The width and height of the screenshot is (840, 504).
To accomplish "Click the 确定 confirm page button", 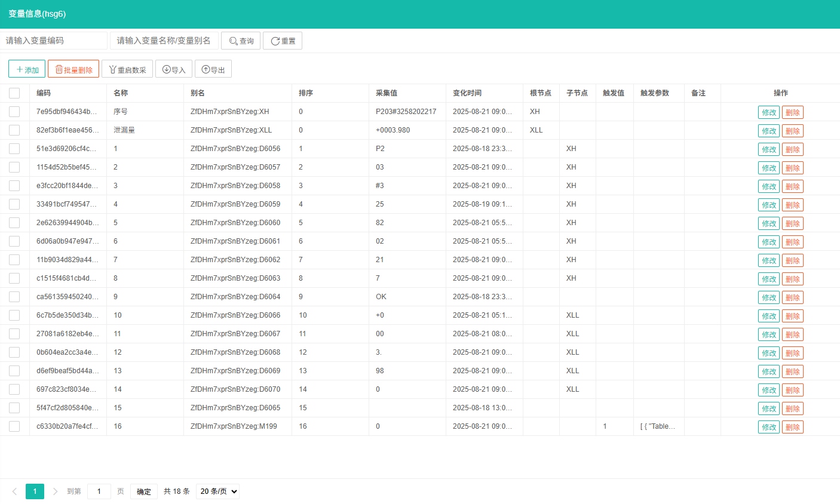I will tap(144, 491).
